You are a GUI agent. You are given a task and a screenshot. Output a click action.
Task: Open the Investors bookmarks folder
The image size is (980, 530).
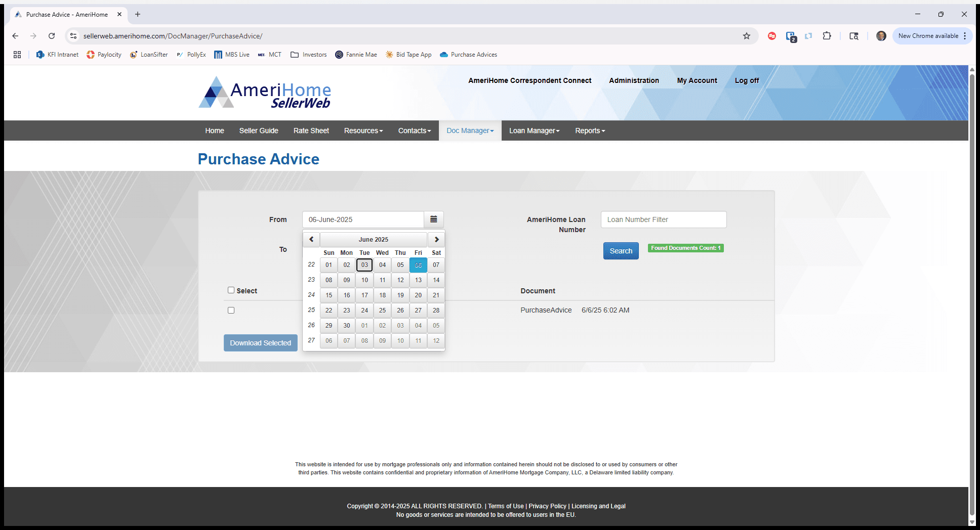pyautogui.click(x=309, y=55)
